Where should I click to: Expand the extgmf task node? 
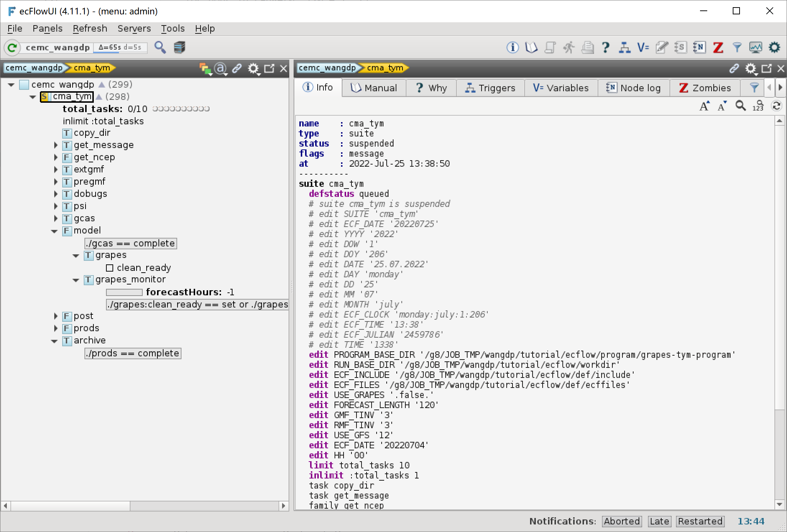(56, 170)
